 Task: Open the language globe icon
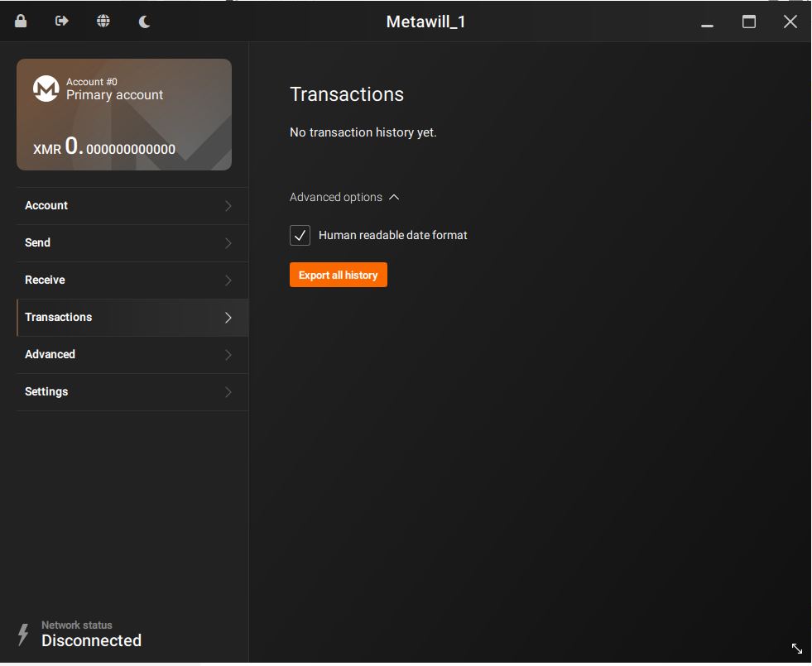[x=103, y=22]
